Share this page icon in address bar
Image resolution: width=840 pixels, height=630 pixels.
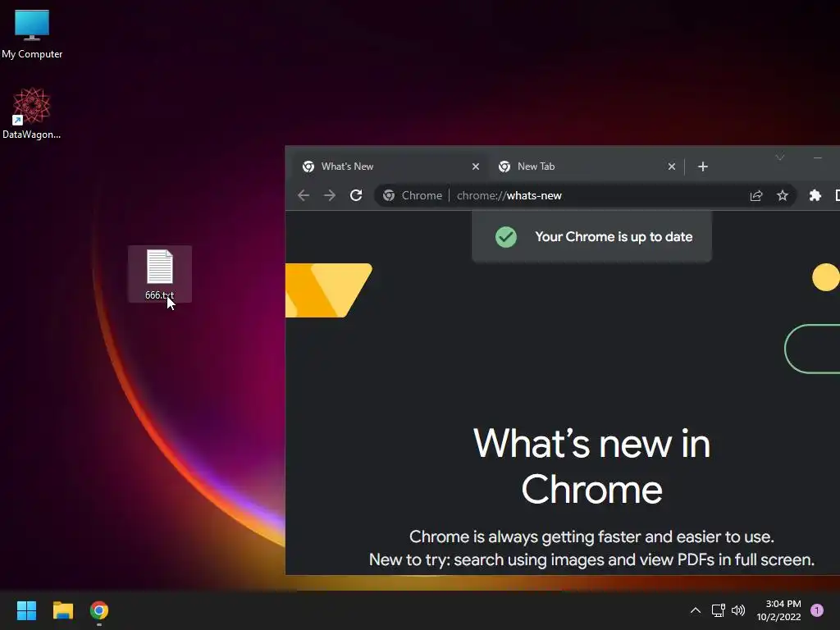pyautogui.click(x=756, y=195)
